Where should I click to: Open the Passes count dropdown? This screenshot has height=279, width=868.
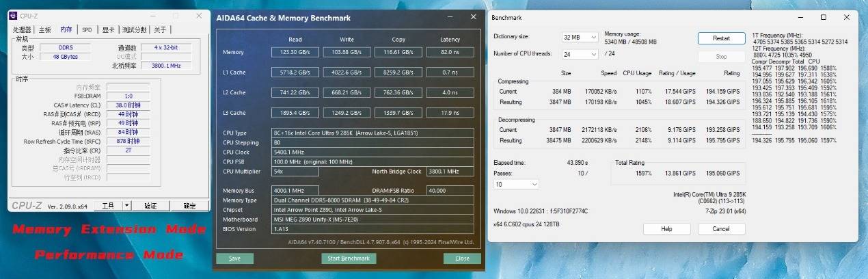click(516, 184)
